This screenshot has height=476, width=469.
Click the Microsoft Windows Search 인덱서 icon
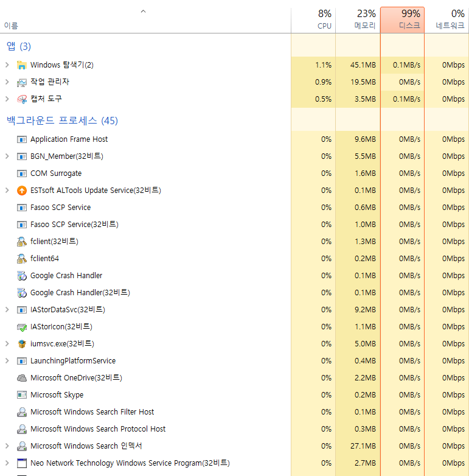[x=21, y=446]
